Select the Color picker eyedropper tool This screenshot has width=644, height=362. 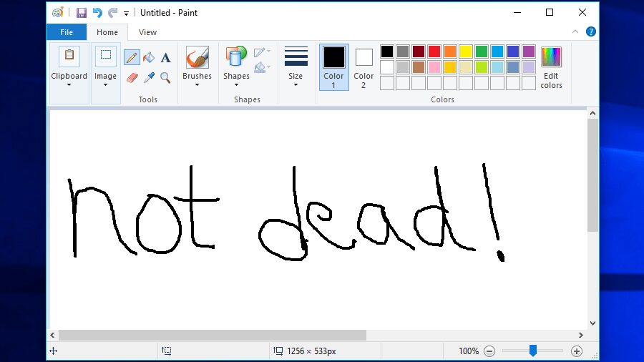click(149, 77)
